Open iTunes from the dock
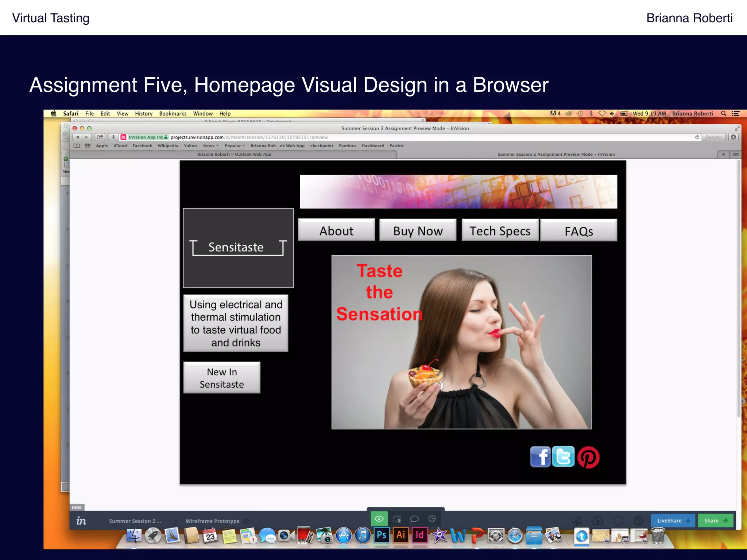The height and width of the screenshot is (560, 747). point(363,536)
